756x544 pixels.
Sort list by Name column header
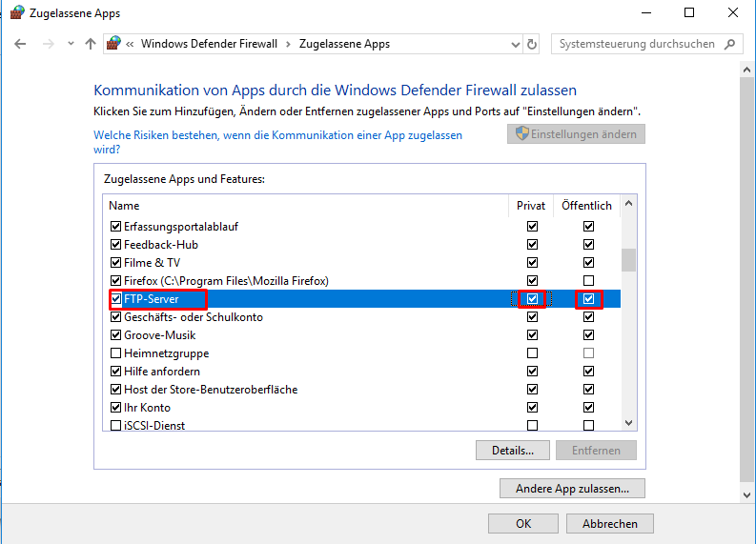pos(306,206)
